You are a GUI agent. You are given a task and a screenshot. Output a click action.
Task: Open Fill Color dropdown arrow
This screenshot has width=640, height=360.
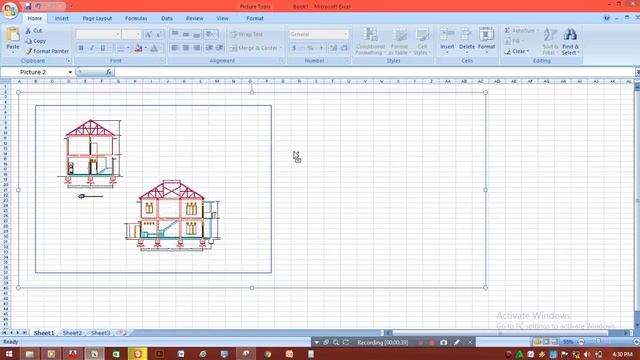(x=146, y=48)
